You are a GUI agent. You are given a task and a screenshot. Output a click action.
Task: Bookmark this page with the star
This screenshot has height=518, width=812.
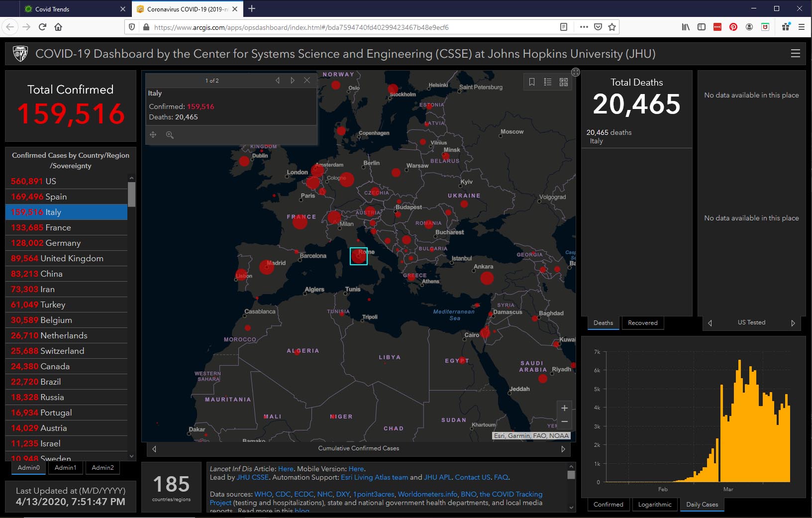(612, 27)
